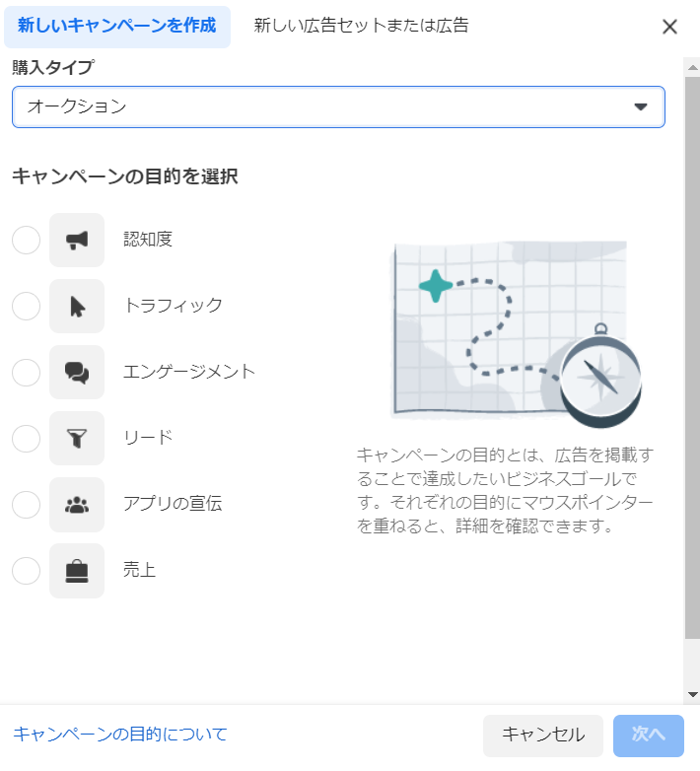This screenshot has width=700, height=771.
Task: Click the トラフィック label text
Action: (x=174, y=306)
